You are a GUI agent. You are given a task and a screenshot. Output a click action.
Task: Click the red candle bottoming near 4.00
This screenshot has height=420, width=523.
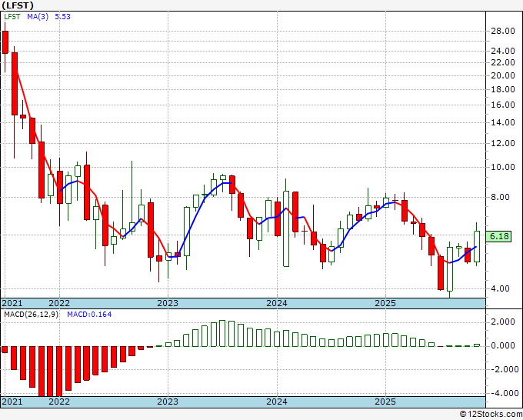[x=441, y=273]
